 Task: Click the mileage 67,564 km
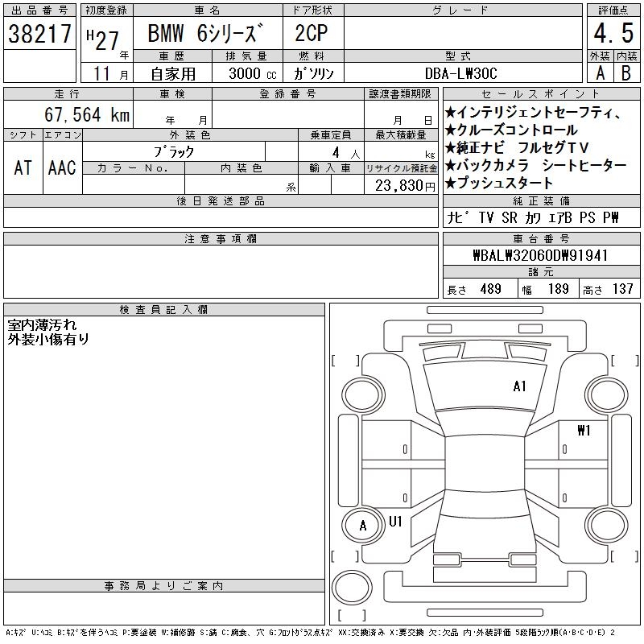[x=87, y=114]
